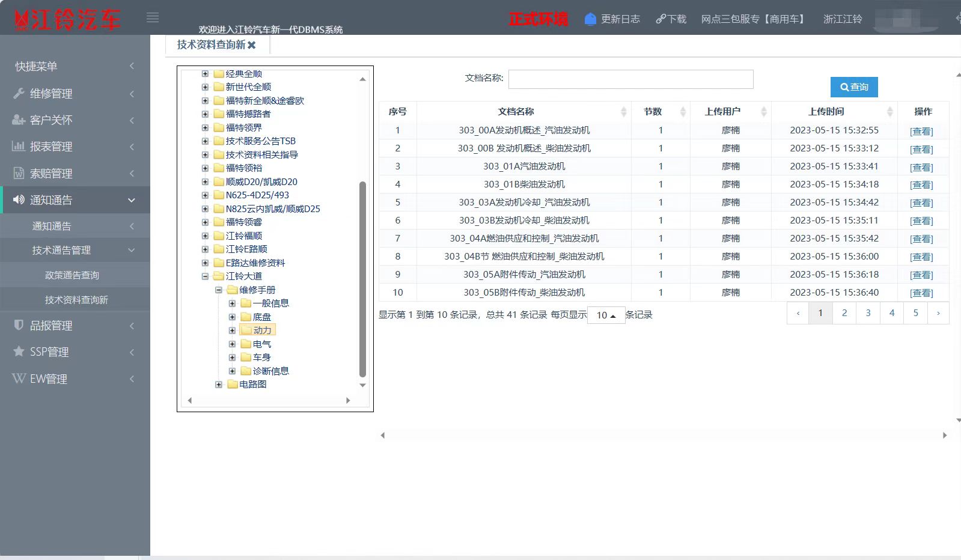Close the 技术资料查询新 tab
This screenshot has height=560, width=961.
click(x=252, y=45)
